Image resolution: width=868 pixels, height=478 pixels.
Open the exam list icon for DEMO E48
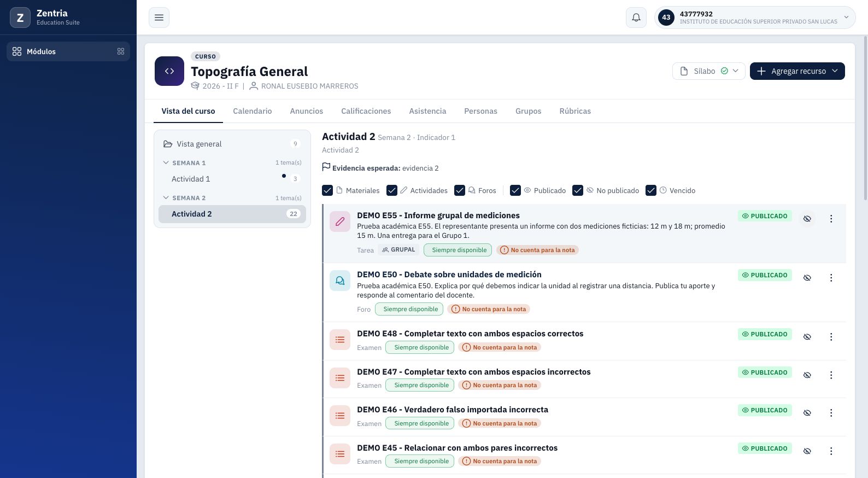340,340
